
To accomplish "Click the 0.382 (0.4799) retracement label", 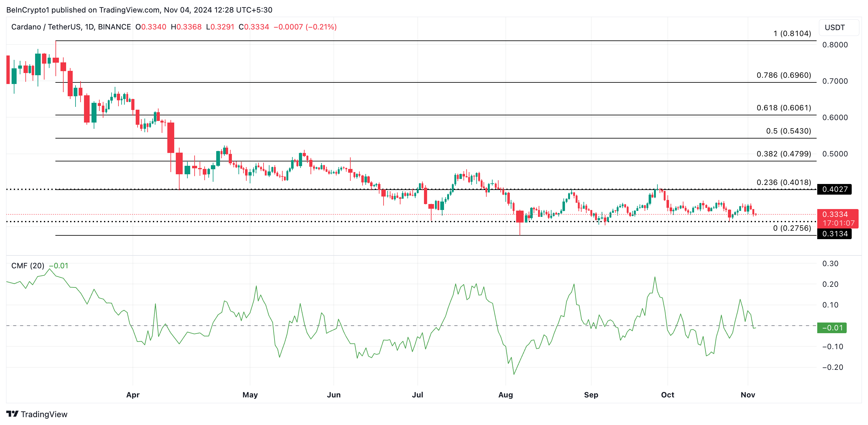I will [783, 154].
